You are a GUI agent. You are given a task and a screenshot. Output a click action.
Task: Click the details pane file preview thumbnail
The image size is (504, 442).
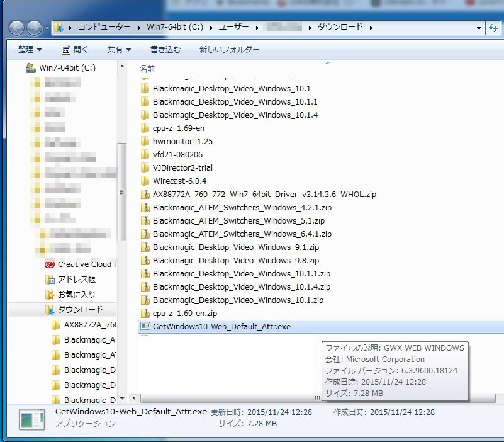click(31, 419)
